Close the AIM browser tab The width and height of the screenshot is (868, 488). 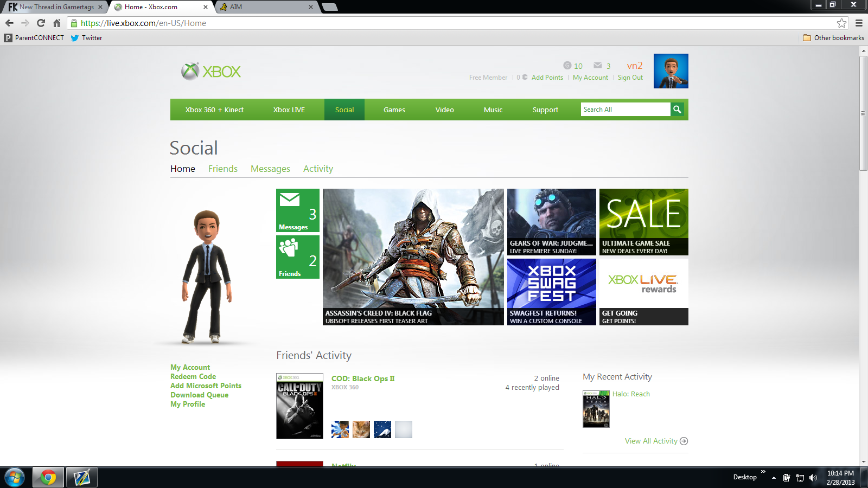310,7
